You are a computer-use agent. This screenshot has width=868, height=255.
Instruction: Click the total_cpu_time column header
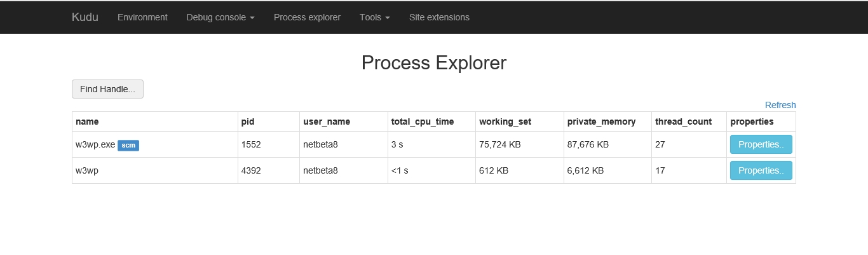click(x=423, y=121)
